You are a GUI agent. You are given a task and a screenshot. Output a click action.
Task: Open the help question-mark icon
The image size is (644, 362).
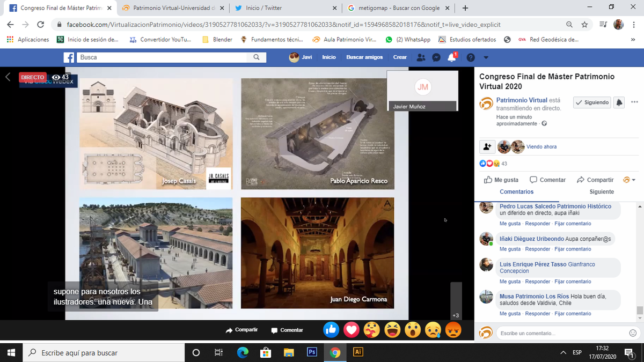point(471,57)
